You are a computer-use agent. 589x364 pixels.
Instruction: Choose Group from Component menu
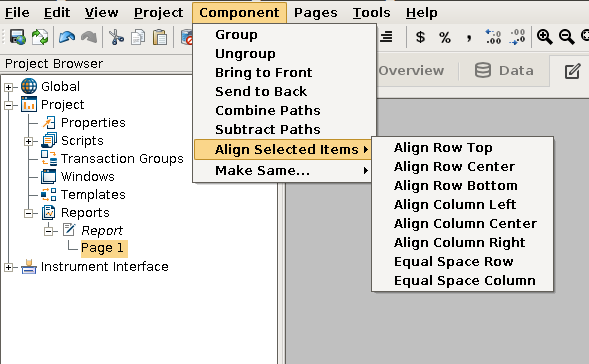coord(284,35)
